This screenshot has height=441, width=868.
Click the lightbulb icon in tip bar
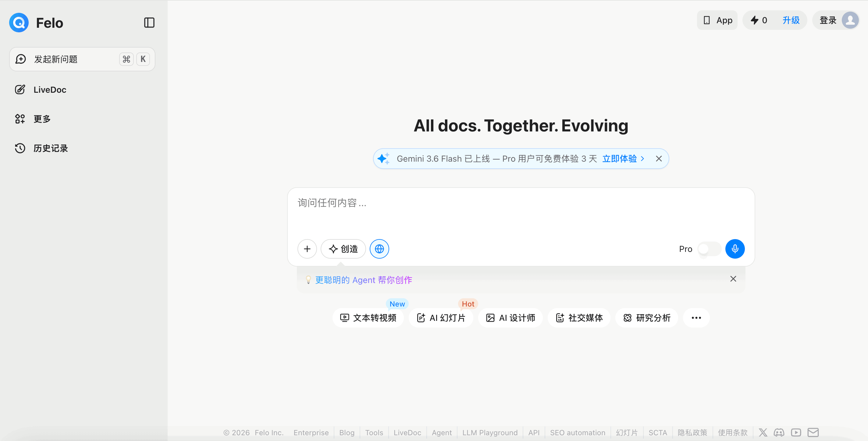point(308,280)
